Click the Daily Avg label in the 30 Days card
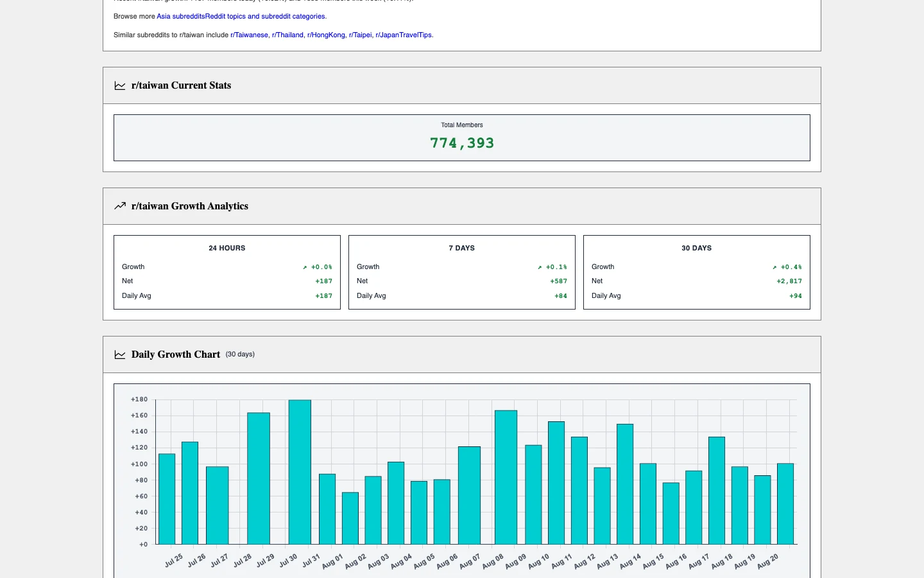The image size is (924, 578). 606,296
